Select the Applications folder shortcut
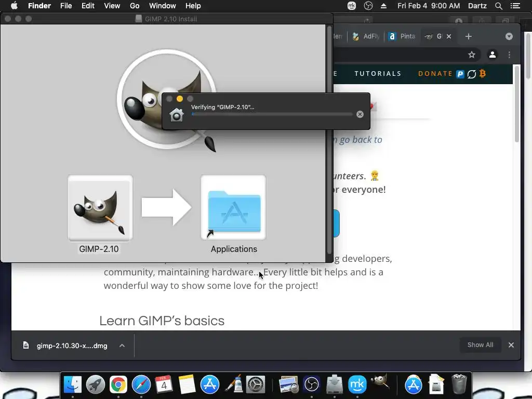The image size is (532, 399). (x=233, y=208)
